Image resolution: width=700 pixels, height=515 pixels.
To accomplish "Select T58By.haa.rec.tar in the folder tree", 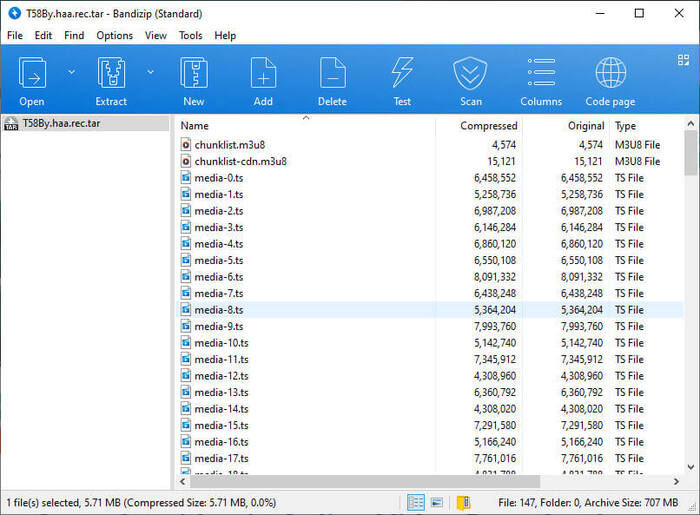I will tap(86, 124).
